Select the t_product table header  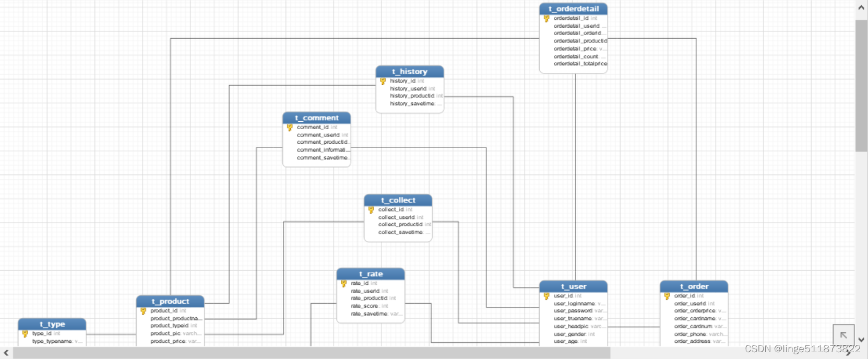coord(170,302)
